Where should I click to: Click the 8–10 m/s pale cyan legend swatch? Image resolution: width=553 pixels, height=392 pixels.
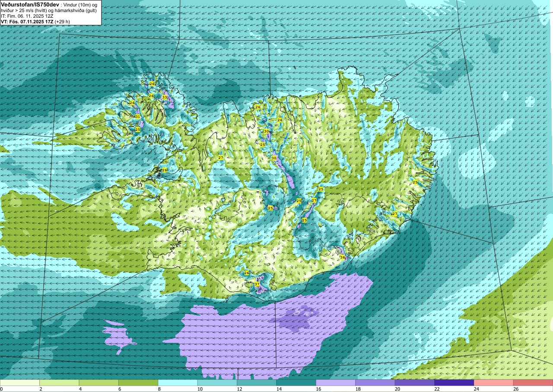coord(178,383)
